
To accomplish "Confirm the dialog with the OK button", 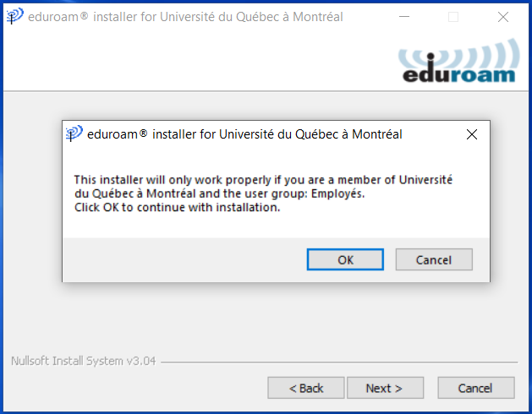I will click(x=345, y=259).
